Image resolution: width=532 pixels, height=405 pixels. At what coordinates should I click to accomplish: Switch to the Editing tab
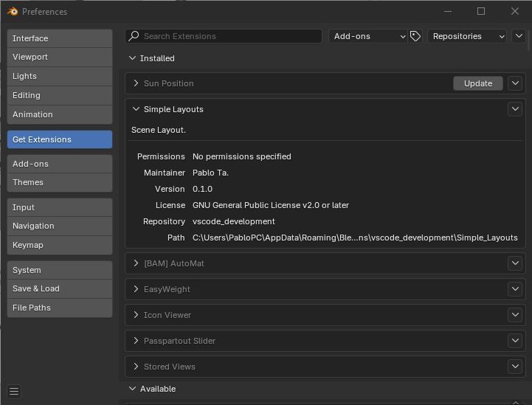click(60, 95)
